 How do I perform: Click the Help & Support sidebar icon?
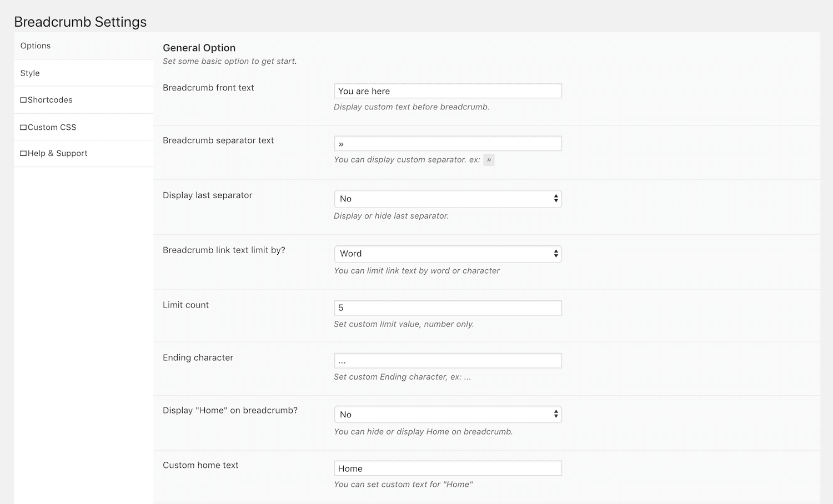pos(23,153)
